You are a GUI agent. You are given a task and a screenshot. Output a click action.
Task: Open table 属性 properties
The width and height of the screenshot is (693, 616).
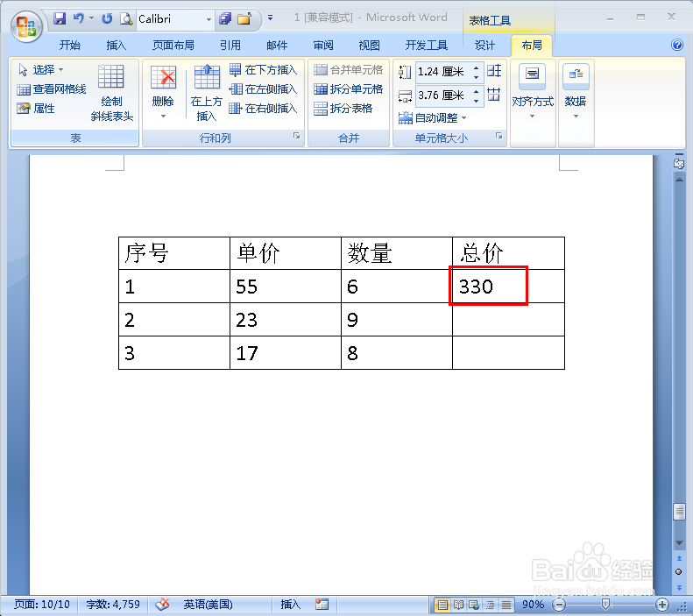click(36, 109)
